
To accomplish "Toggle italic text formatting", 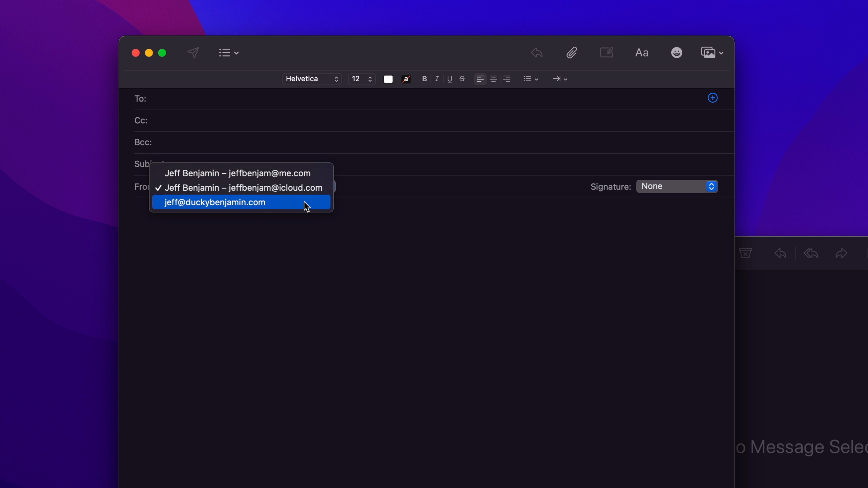I will 437,79.
